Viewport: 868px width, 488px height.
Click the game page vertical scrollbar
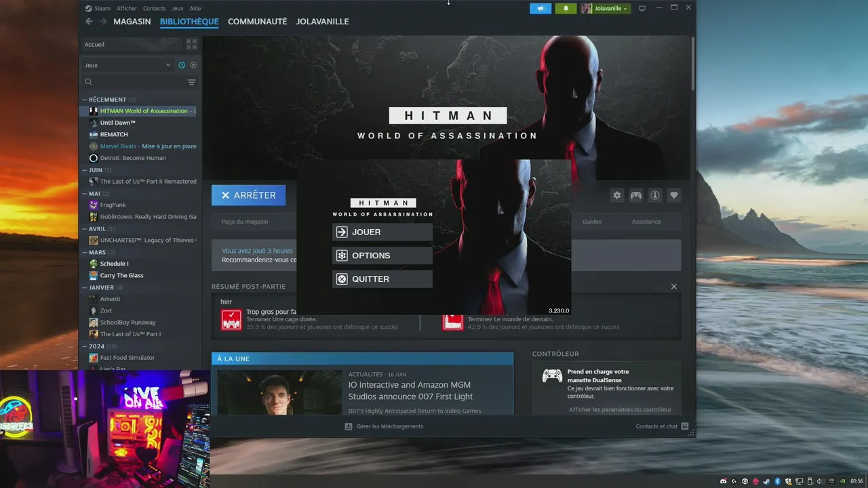[692, 62]
